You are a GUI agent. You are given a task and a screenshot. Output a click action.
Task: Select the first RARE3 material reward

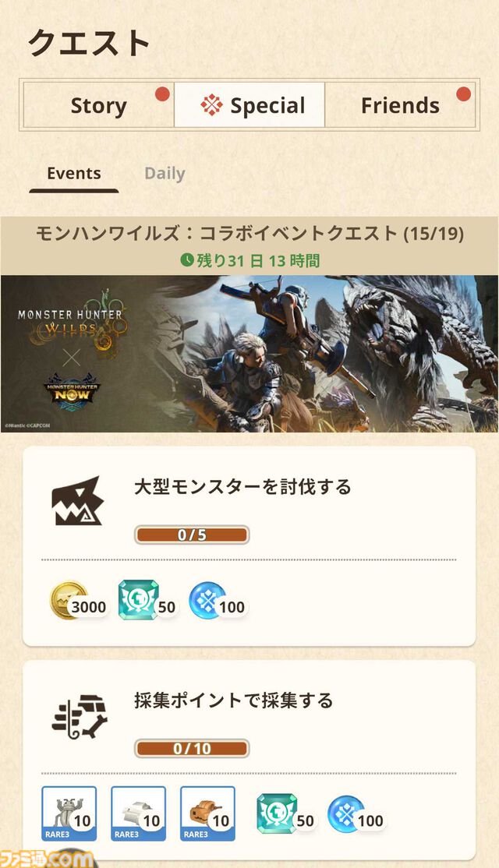(x=69, y=813)
